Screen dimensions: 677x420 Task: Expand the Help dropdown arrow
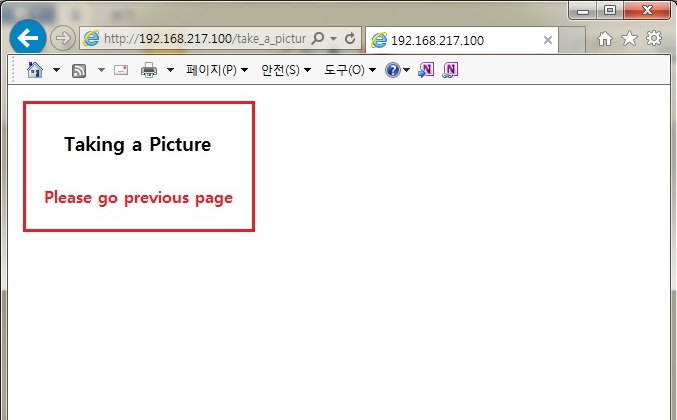pyautogui.click(x=406, y=70)
